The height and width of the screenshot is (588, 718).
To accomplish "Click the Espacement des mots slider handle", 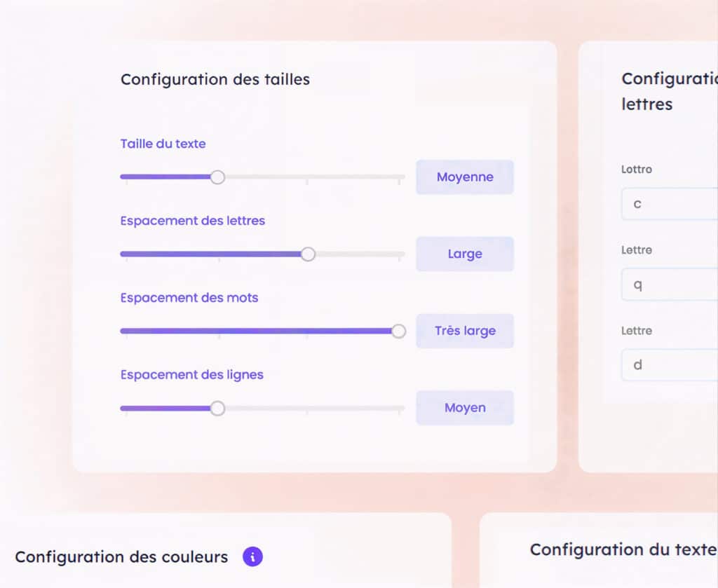I will click(398, 331).
